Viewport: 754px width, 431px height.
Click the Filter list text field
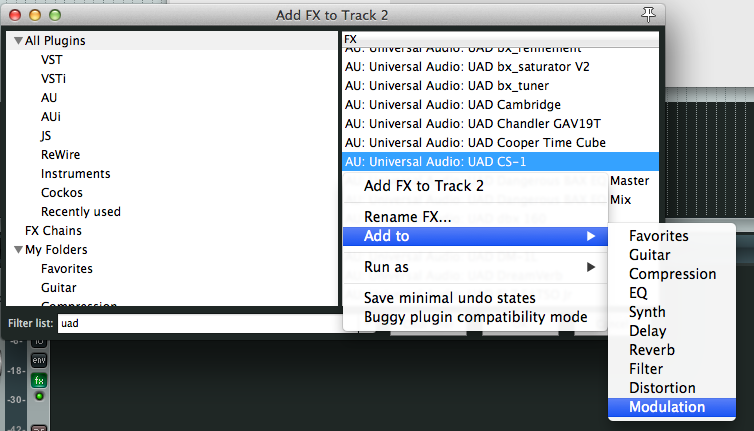point(202,323)
